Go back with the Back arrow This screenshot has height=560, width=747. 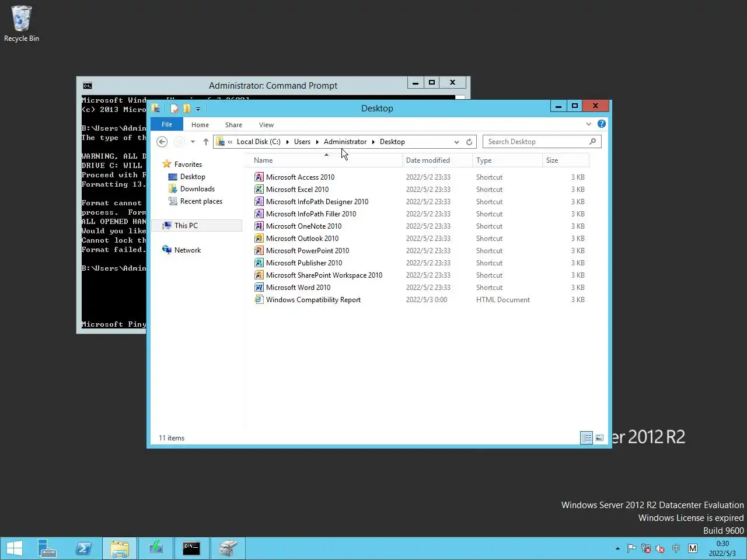pyautogui.click(x=162, y=142)
